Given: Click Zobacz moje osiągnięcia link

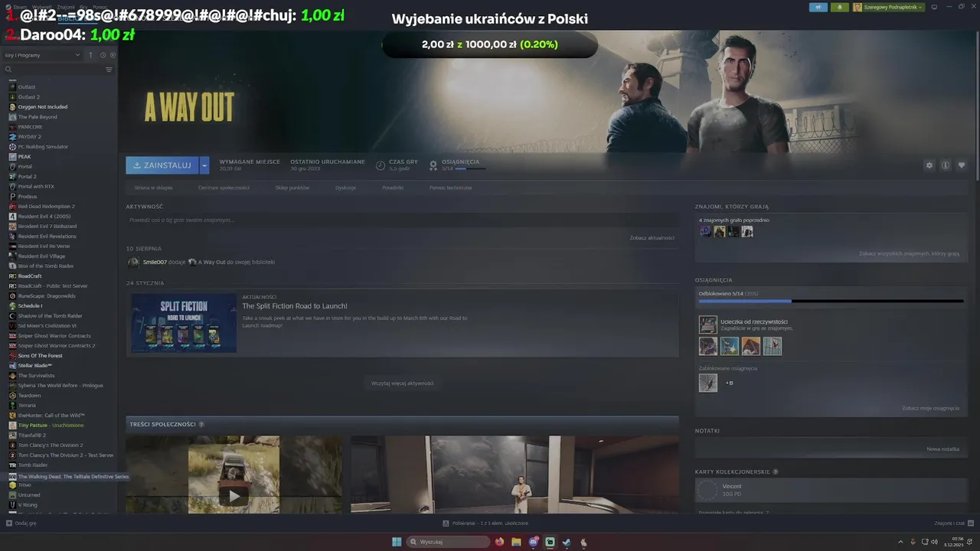Looking at the screenshot, I should [930, 408].
